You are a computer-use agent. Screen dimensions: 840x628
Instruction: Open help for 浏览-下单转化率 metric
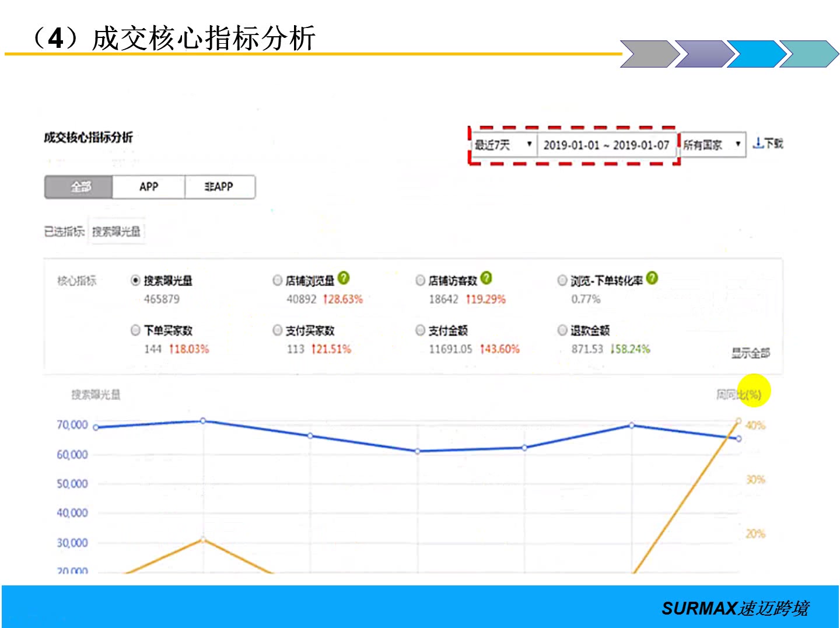click(x=653, y=278)
